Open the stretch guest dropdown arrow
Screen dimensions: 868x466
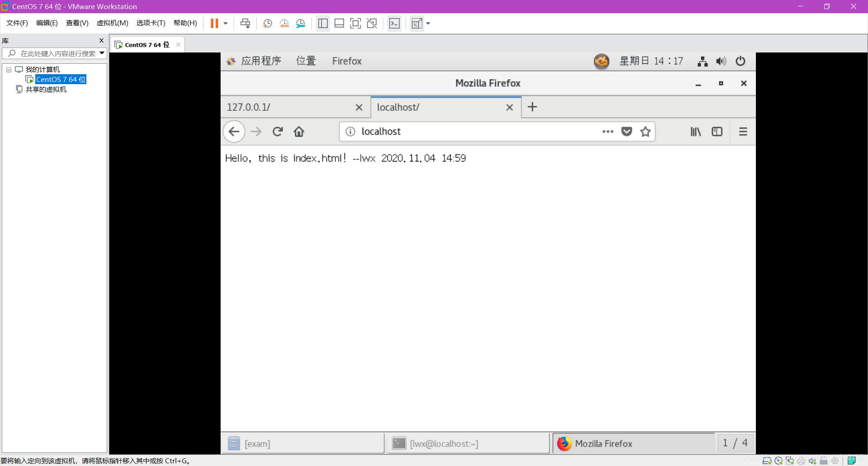tap(428, 24)
